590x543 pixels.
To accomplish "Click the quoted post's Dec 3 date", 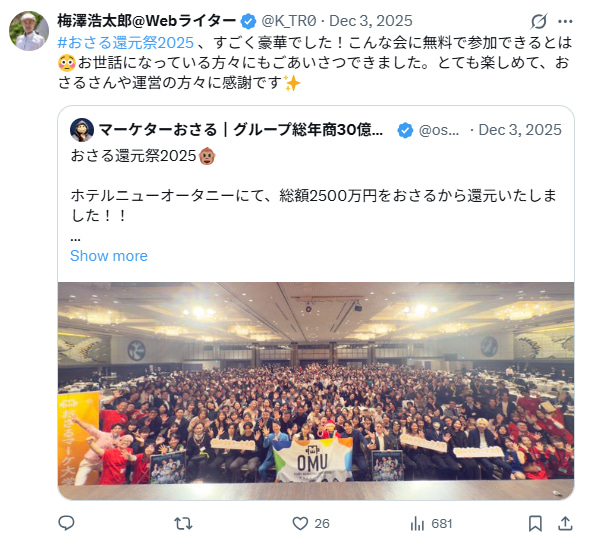I will 520,130.
